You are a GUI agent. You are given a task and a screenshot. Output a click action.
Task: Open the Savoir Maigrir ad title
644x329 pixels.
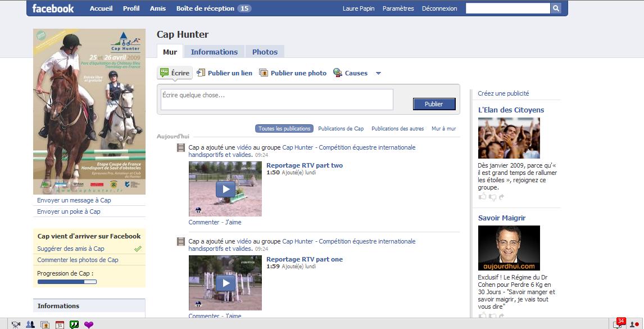501,218
